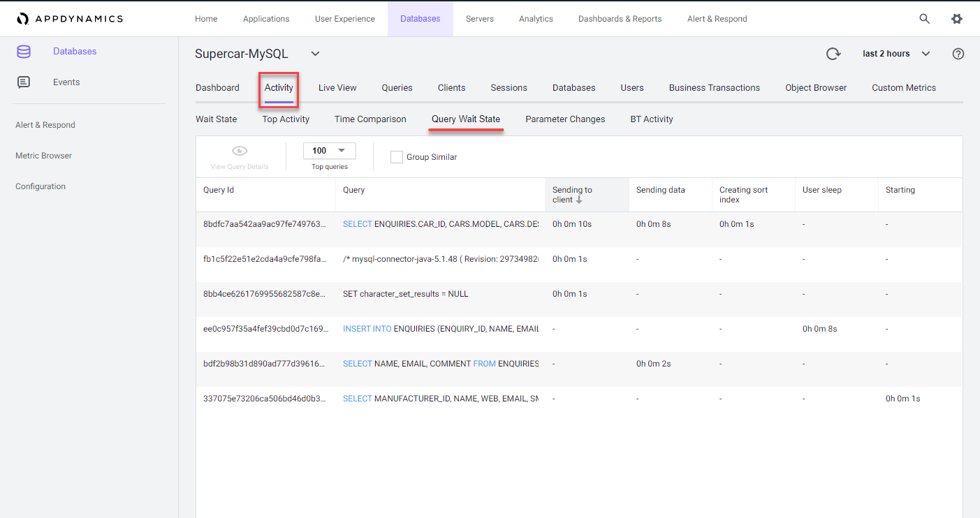Click the View Query Details eye icon
980x518 pixels.
[x=240, y=151]
